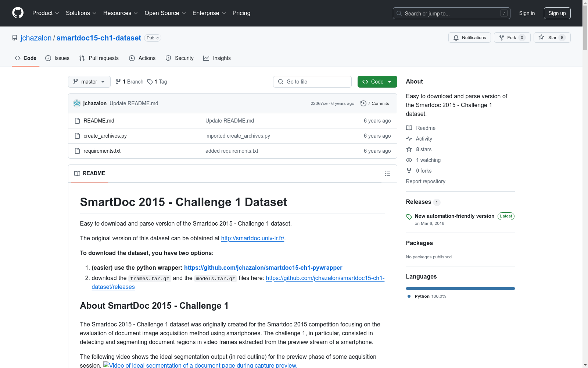The width and height of the screenshot is (588, 368).
Task: Switch to the Pull requests tab
Action: 99,58
